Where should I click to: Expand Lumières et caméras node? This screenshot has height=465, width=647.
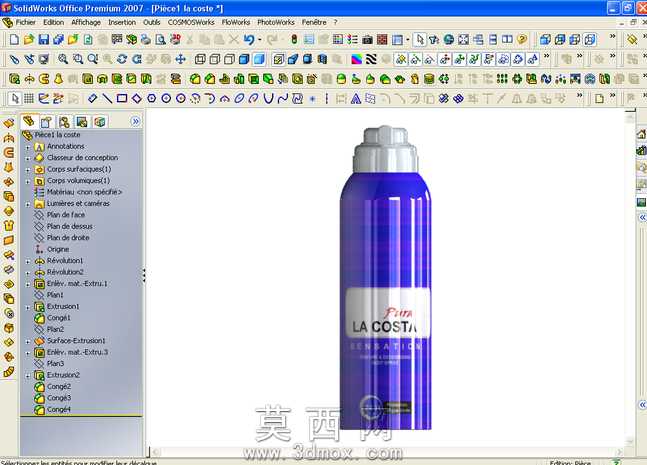click(x=28, y=204)
